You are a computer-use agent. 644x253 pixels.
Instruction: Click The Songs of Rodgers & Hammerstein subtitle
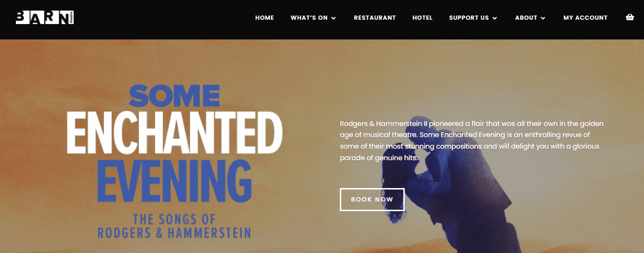[174, 226]
